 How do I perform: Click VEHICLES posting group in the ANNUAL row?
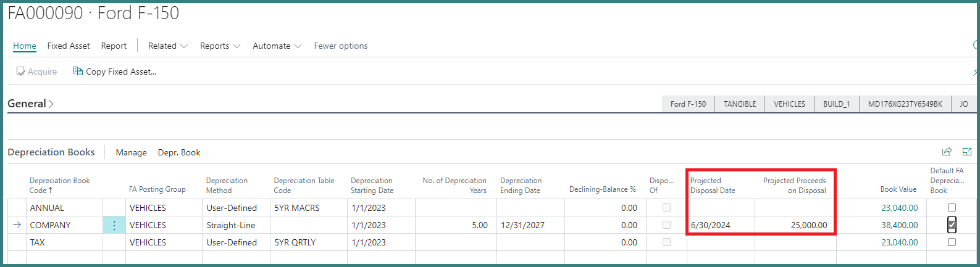(x=148, y=208)
